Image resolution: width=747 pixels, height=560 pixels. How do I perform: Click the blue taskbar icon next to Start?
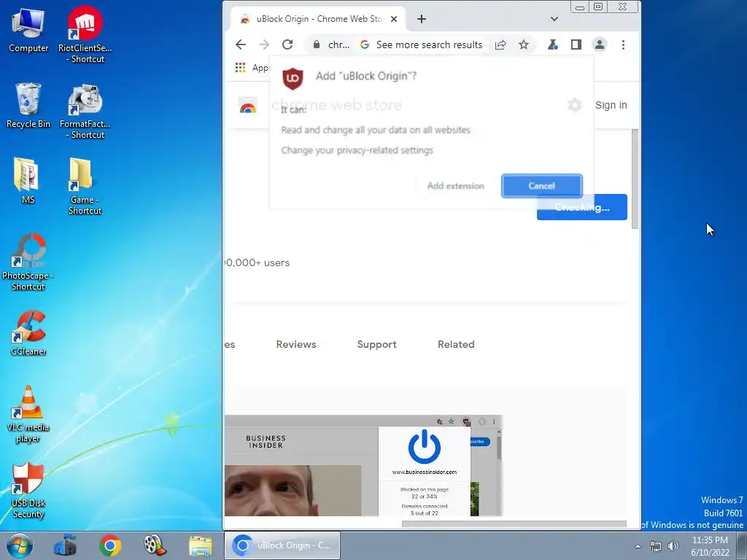pos(65,545)
